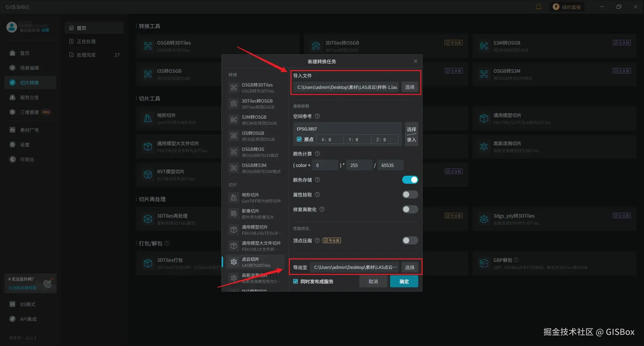
Task: Open 首页 in left sidebar
Action: click(30, 53)
